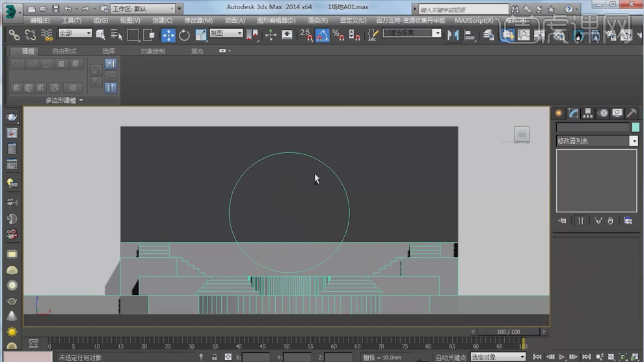
Task: Open the Utilities hammer panel icon
Action: 631,113
